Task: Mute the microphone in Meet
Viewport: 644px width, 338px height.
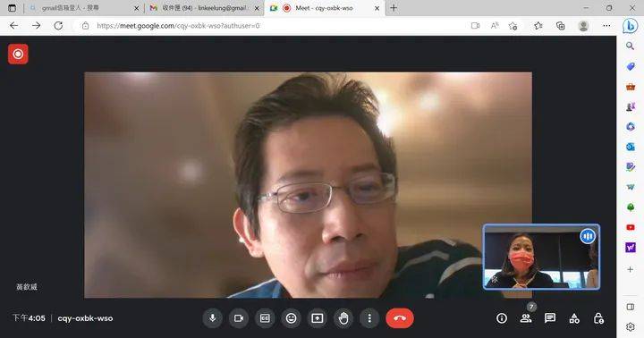Action: 212,318
